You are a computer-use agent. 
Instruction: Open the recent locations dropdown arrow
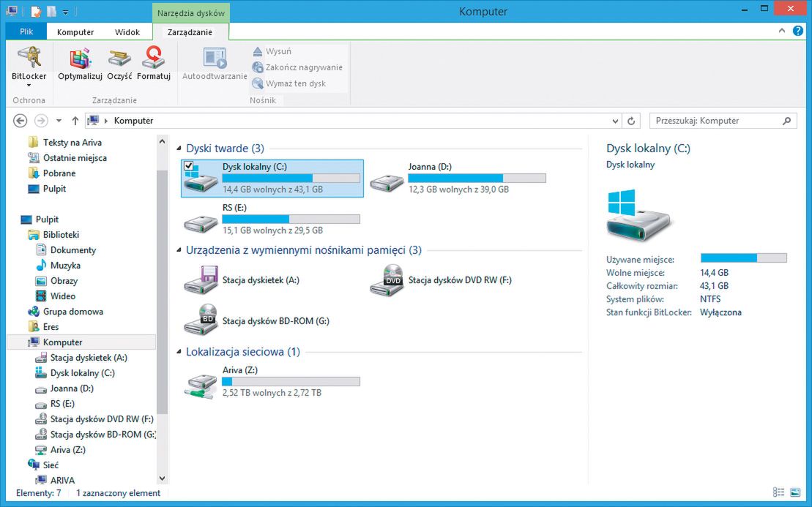[59, 121]
